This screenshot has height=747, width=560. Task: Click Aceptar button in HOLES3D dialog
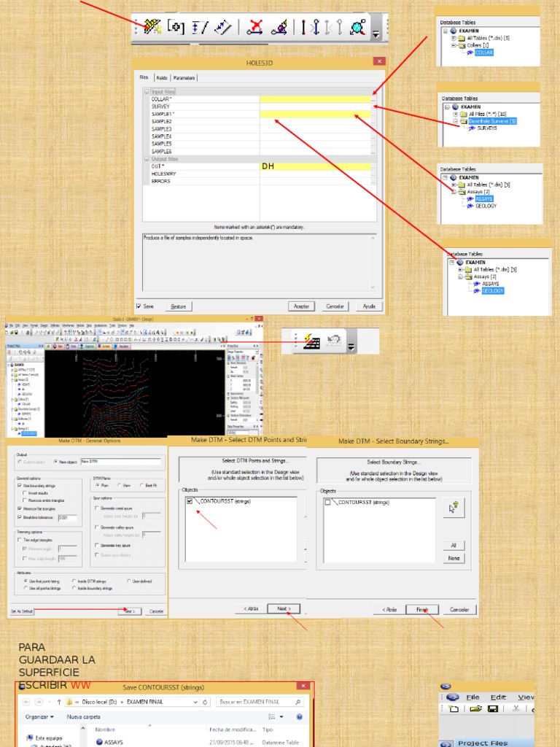[x=301, y=306]
